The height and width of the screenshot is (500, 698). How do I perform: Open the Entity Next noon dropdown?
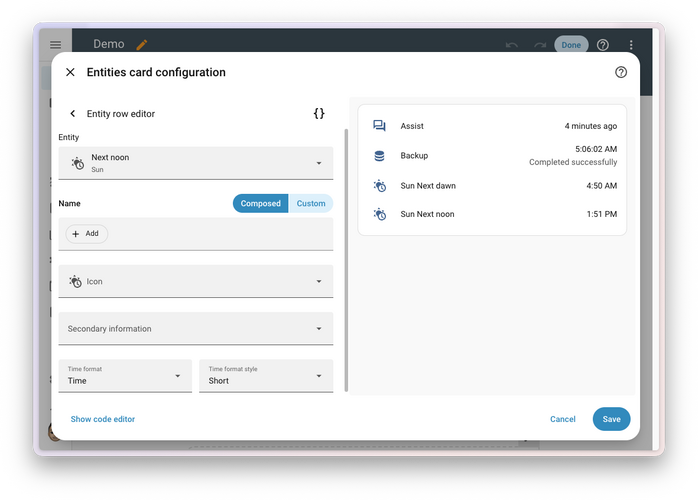tap(196, 163)
